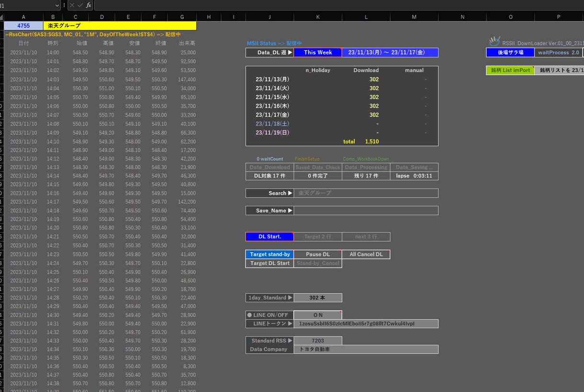Click the Download count for 23/11/15(水)

point(374,97)
